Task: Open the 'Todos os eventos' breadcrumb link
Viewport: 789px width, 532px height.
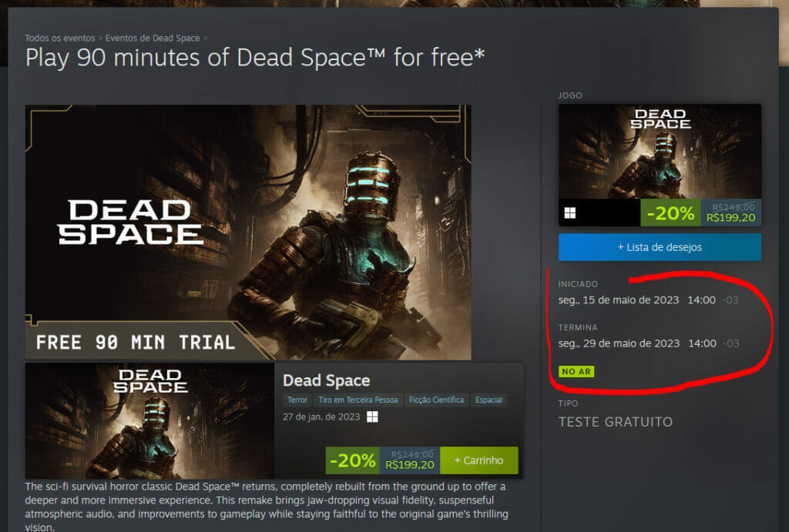Action: point(60,38)
